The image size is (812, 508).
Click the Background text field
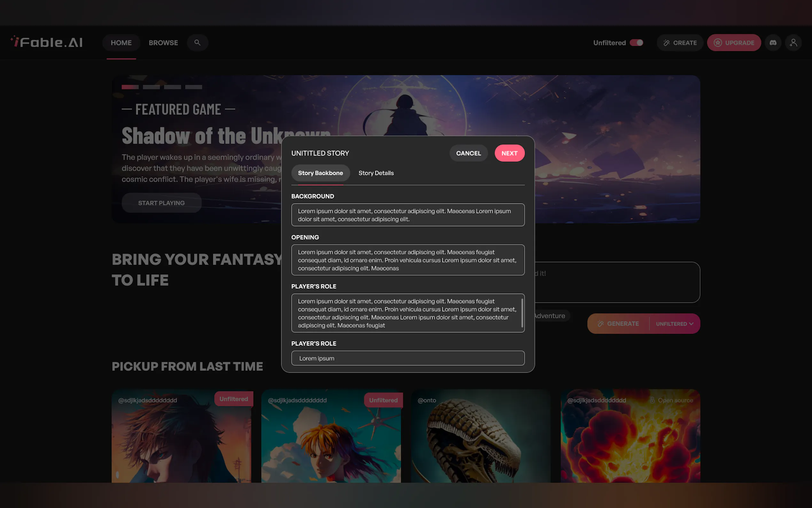click(408, 215)
